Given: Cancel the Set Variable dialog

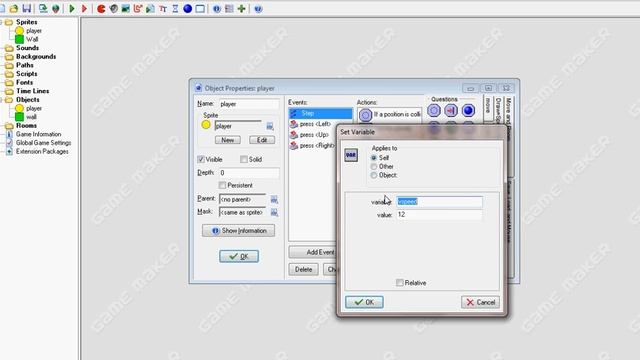Looking at the screenshot, I should coord(480,302).
